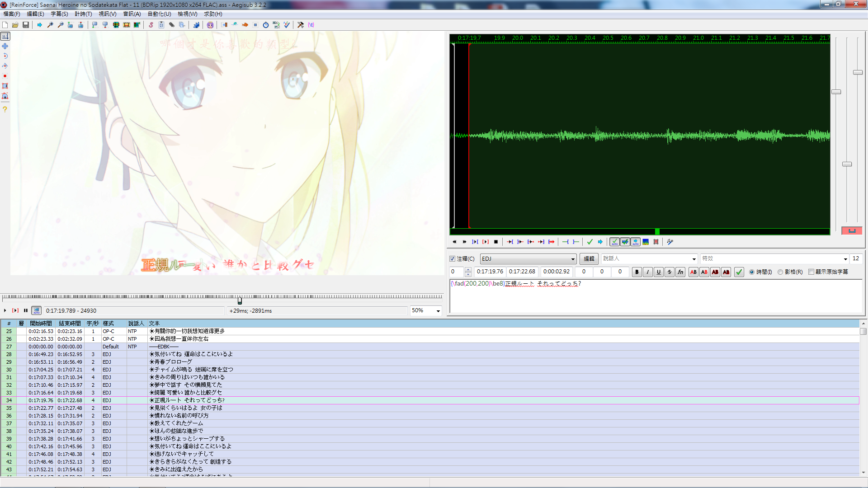868x488 pixels.
Task: Open subtitles file with folder icon
Action: [15, 25]
